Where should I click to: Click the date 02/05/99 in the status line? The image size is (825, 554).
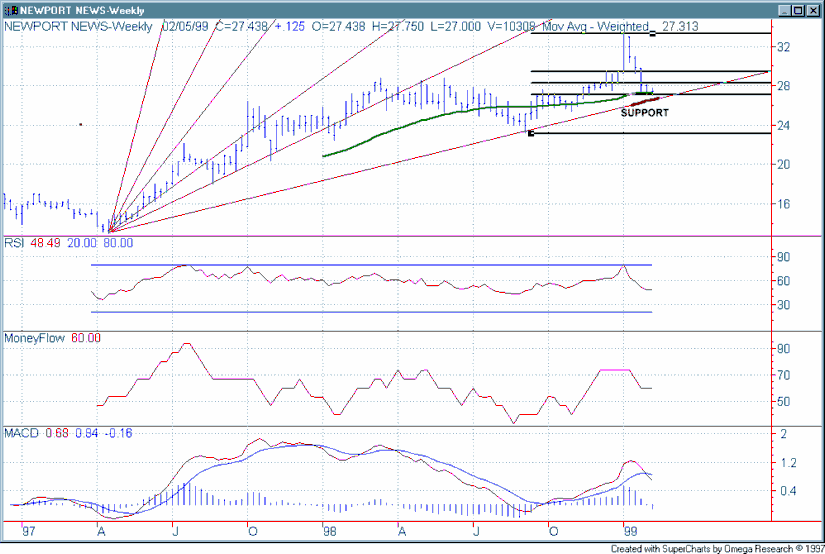[185, 26]
